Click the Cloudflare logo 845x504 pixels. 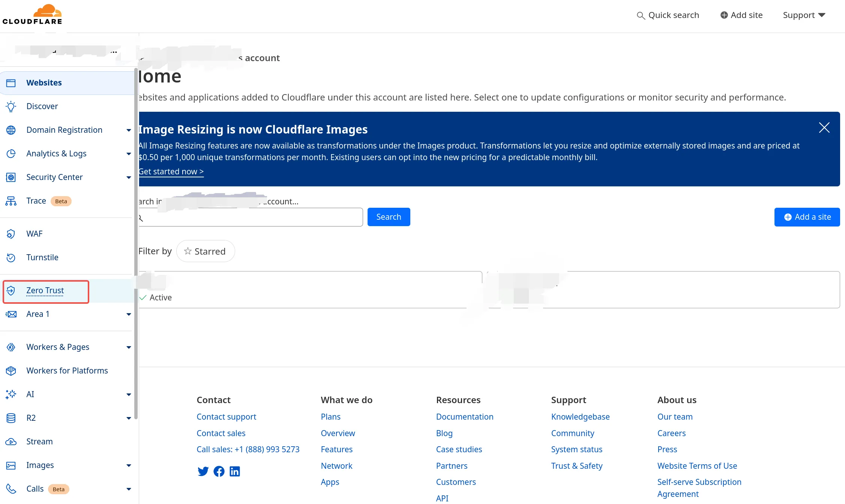pyautogui.click(x=32, y=15)
